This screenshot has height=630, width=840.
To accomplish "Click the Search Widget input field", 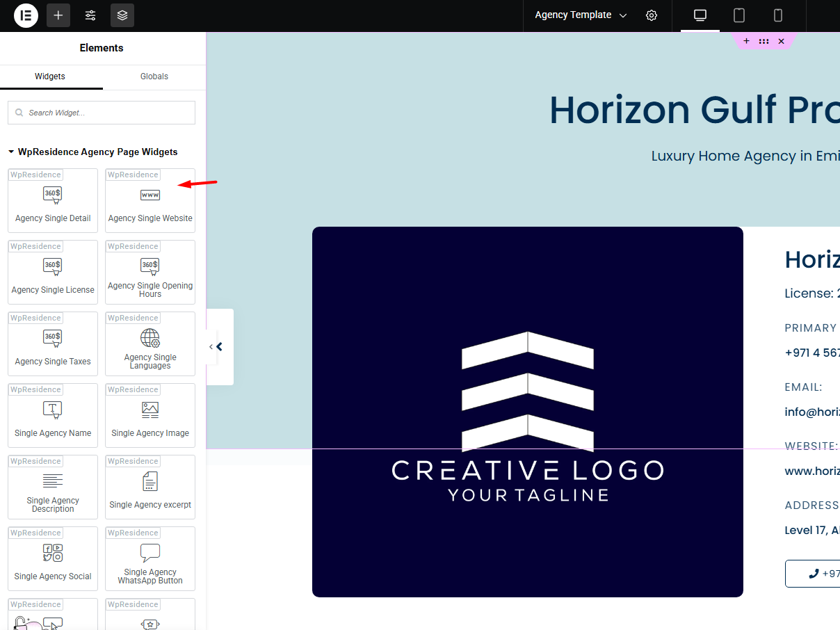I will pos(102,113).
